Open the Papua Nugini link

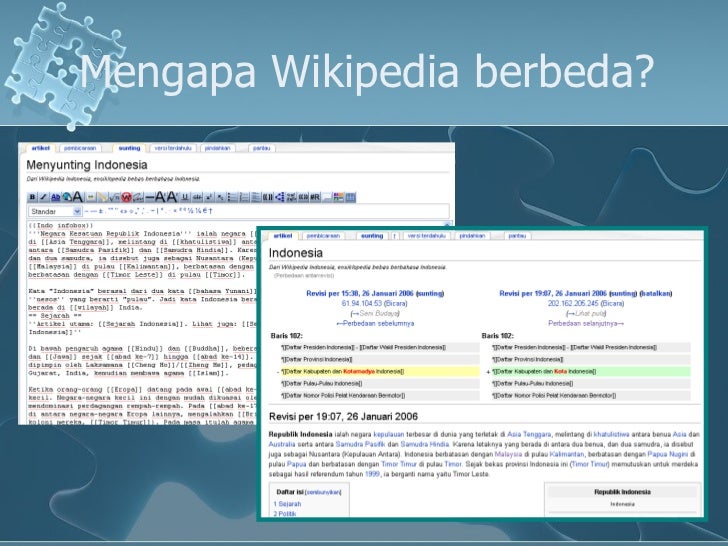tap(668, 455)
